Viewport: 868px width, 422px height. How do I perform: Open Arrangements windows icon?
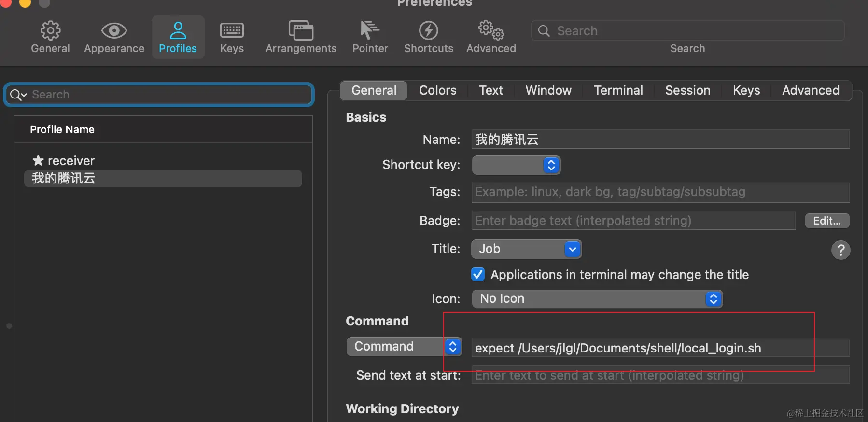click(301, 30)
